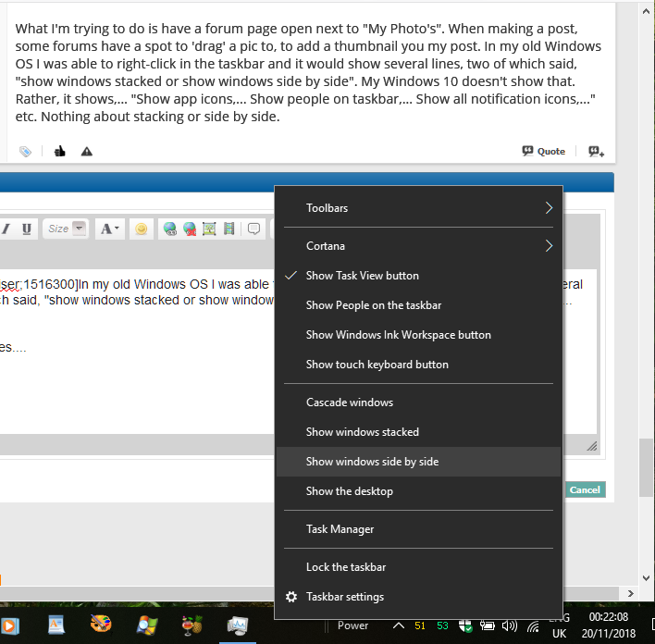The height and width of the screenshot is (644, 655).
Task: Open the smiley emoticon picker
Action: [142, 229]
